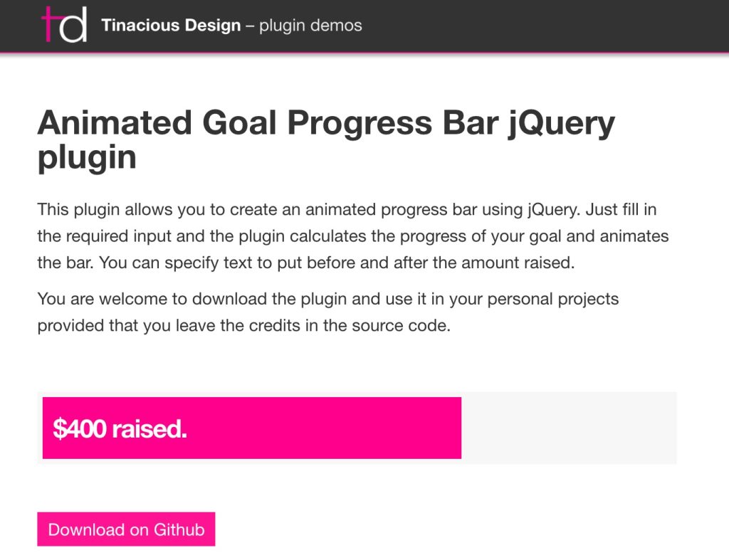Click the pink progress bar fill
Image resolution: width=729 pixels, height=560 pixels.
pos(249,427)
